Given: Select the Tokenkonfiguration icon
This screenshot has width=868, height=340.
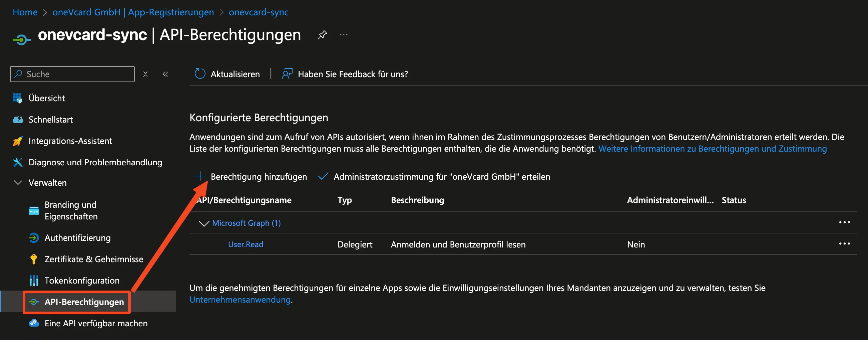Looking at the screenshot, I should 34,280.
